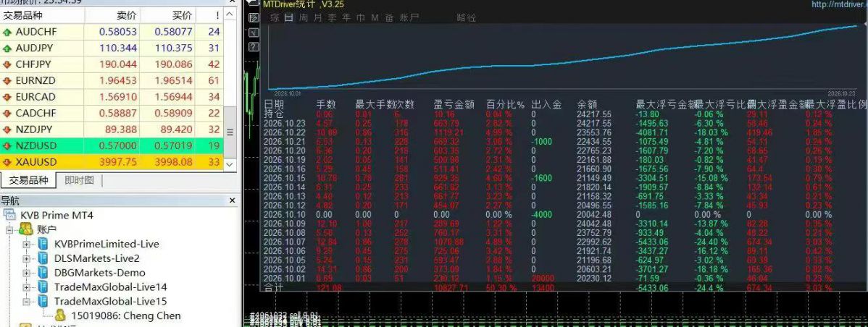
Task: Select the 年 yearly tab in MTDriver
Action: click(346, 17)
